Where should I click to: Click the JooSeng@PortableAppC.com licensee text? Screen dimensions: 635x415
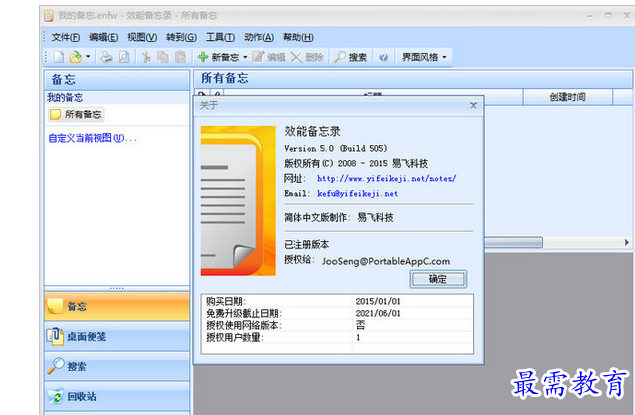pyautogui.click(x=386, y=261)
